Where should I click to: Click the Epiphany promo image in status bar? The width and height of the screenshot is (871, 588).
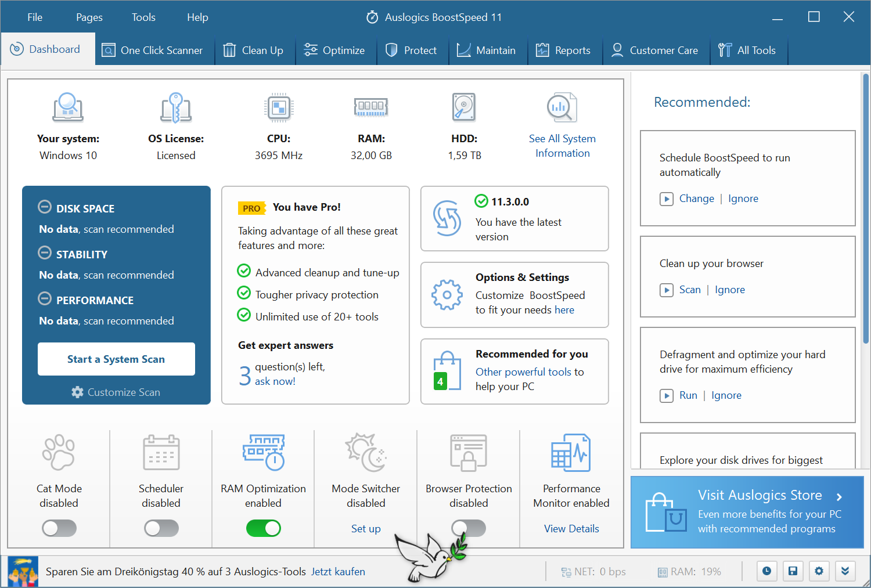click(23, 572)
